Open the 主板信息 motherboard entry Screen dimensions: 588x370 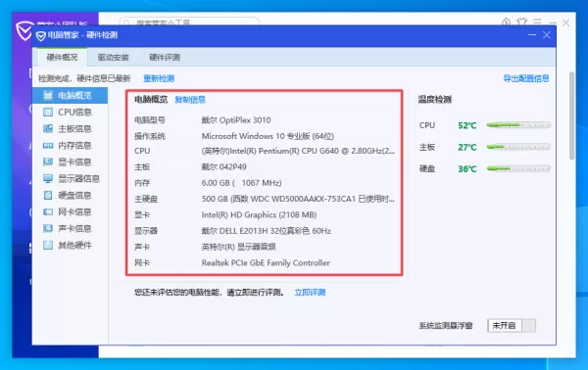[71, 129]
